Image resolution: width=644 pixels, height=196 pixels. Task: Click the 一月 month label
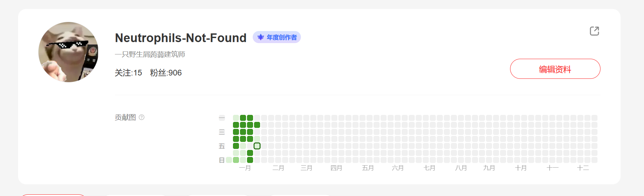pyautogui.click(x=245, y=168)
